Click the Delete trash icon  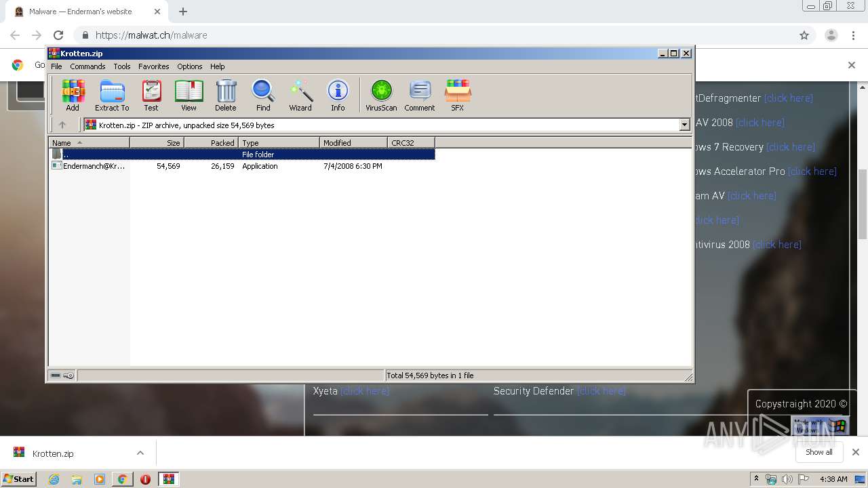226,96
